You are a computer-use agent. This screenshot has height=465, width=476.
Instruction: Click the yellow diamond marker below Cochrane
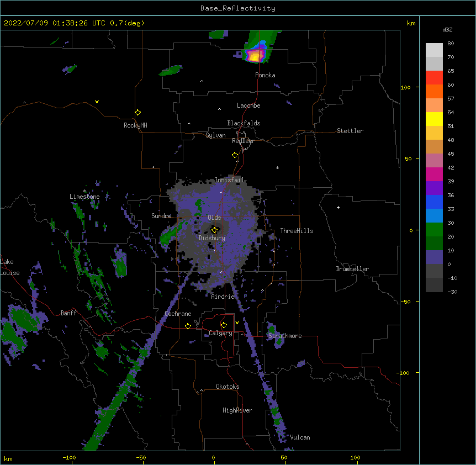188,326
